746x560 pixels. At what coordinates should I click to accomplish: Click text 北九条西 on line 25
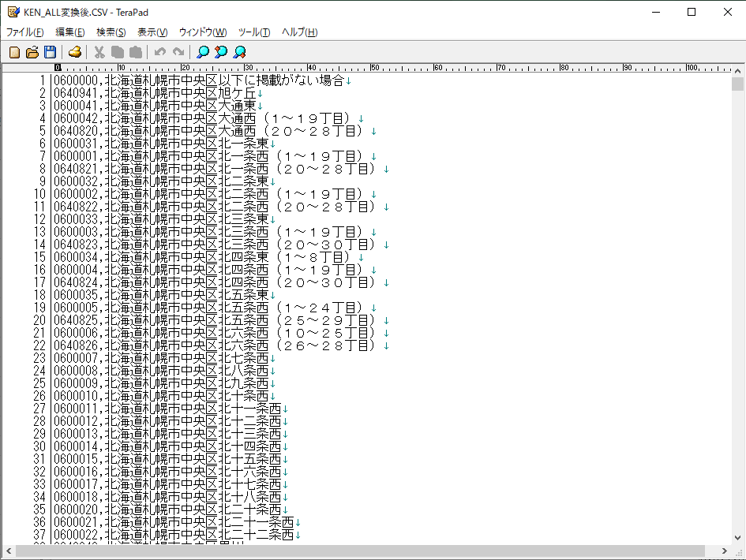point(243,383)
